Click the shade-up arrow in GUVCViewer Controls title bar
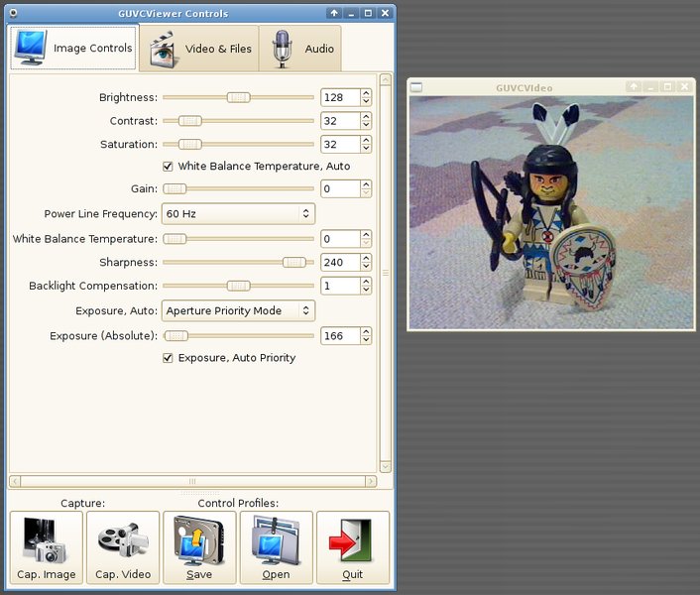 [x=334, y=13]
